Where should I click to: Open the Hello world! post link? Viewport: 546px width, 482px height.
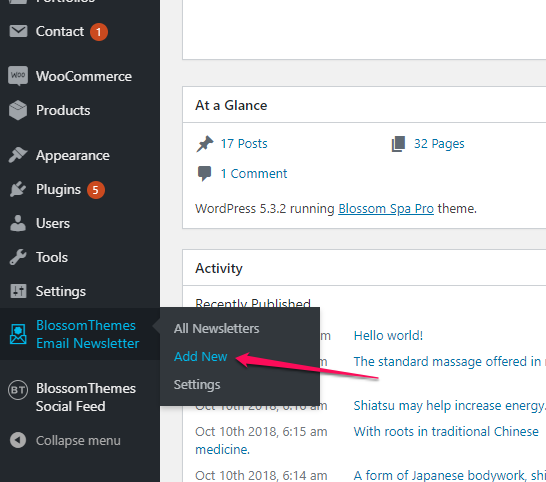[x=388, y=336]
